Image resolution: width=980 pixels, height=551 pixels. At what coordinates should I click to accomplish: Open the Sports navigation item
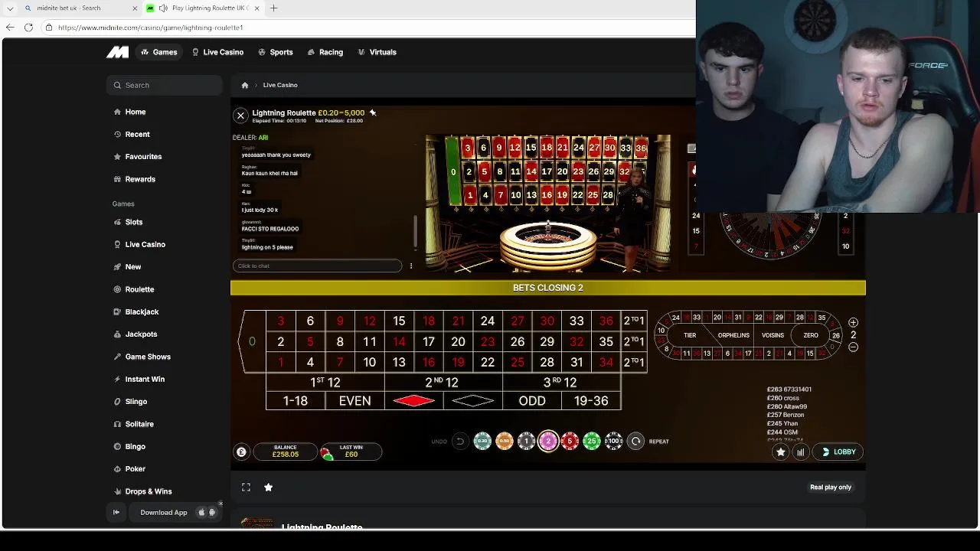pyautogui.click(x=276, y=52)
